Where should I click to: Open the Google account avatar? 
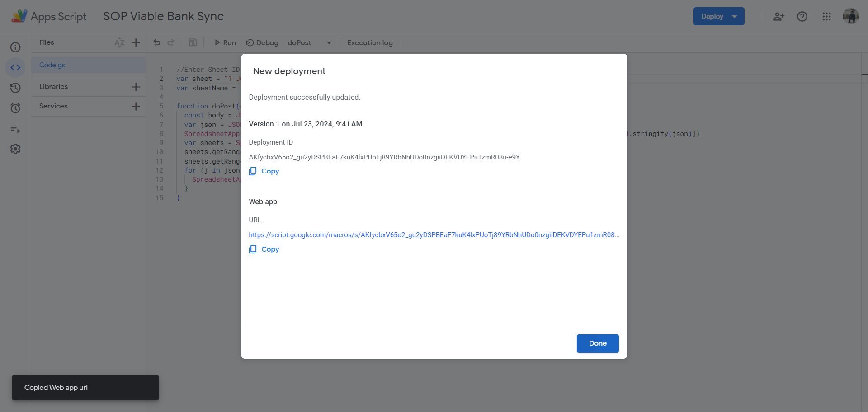pos(850,16)
